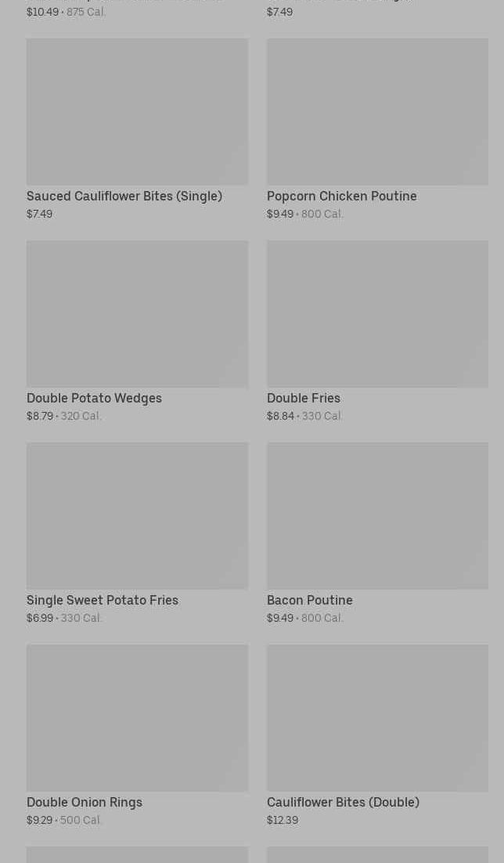The width and height of the screenshot is (504, 863).
Task: Click the Sauced Cauliflower Bites (Single) title
Action: click(124, 197)
